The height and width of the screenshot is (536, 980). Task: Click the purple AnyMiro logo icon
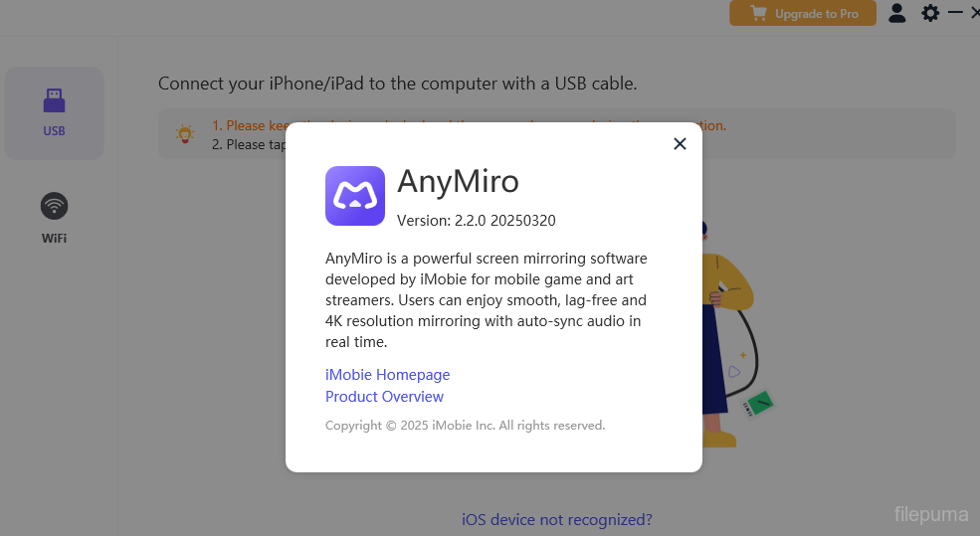pyautogui.click(x=355, y=196)
